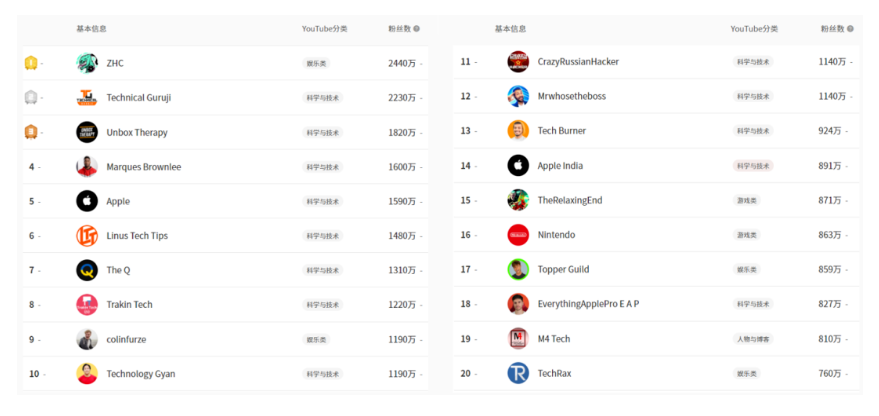Open the TechRax name link
This screenshot has width=879, height=416.
(554, 373)
